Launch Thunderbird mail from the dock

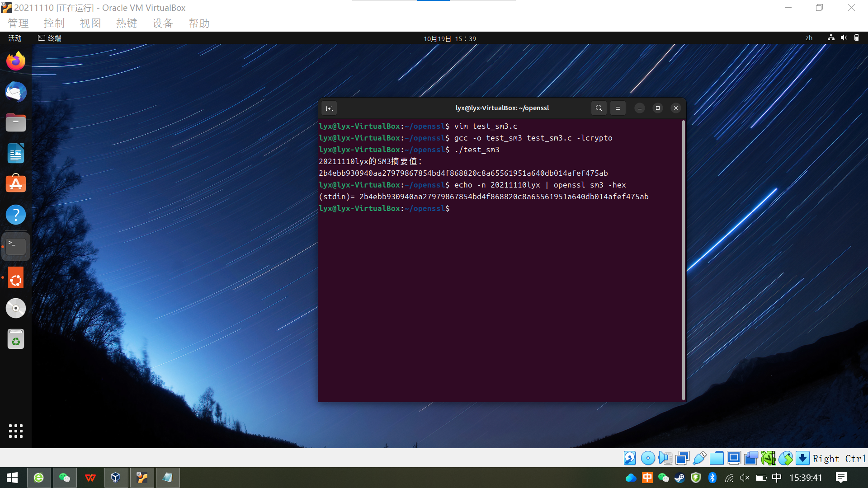(x=16, y=92)
